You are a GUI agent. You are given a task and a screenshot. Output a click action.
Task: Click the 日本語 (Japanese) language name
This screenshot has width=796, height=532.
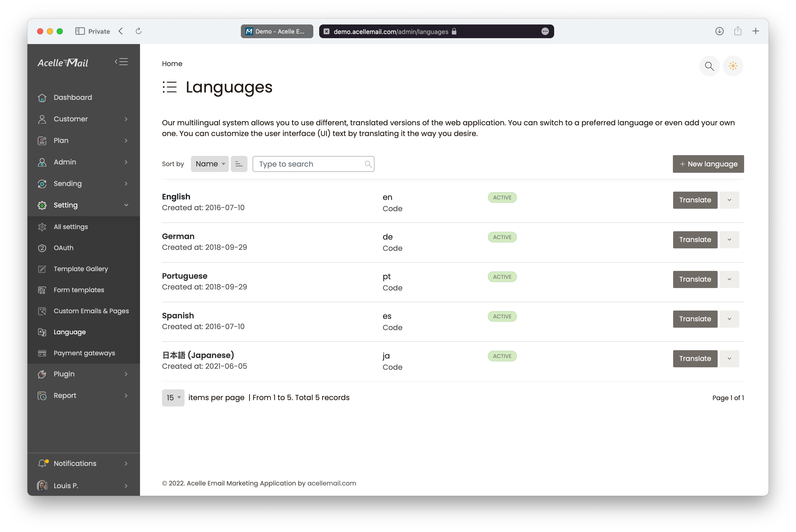198,355
